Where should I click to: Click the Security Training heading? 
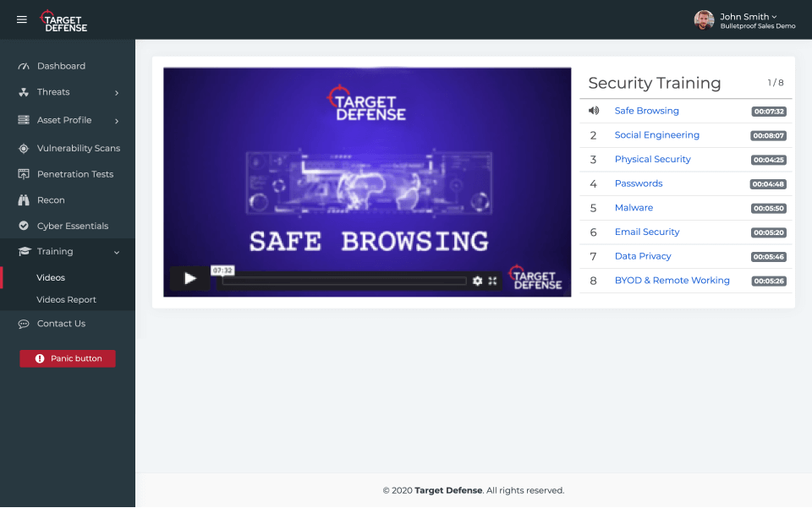coord(655,84)
